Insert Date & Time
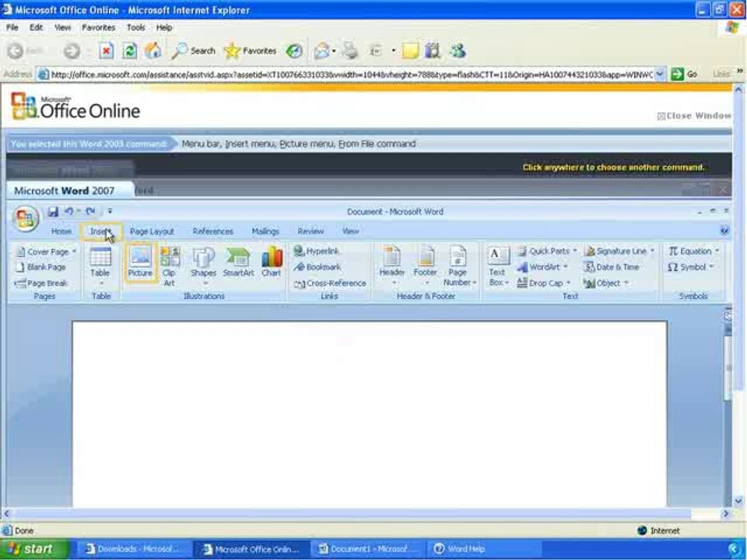The image size is (747, 560). click(x=612, y=267)
